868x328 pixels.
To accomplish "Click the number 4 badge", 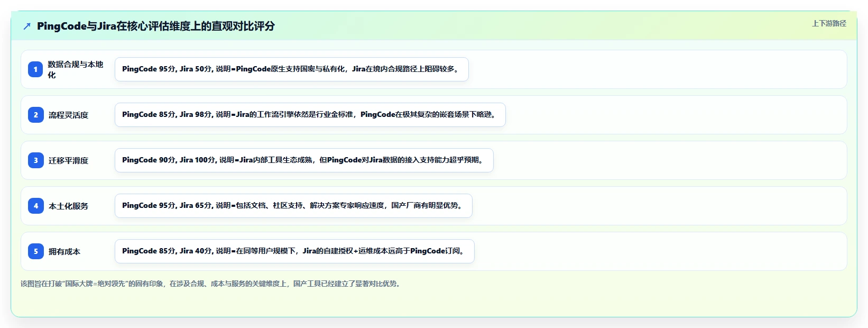I will tap(35, 206).
